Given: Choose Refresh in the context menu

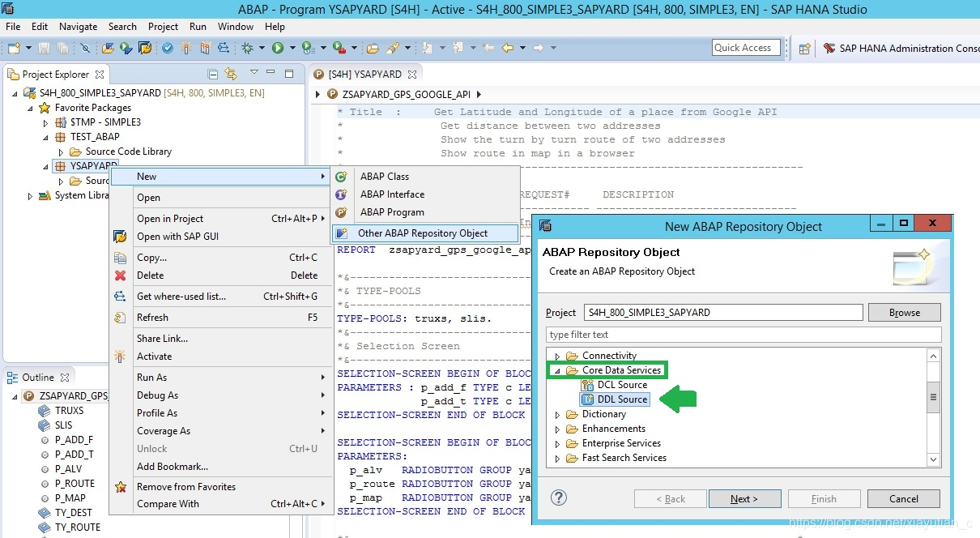Looking at the screenshot, I should (220, 318).
